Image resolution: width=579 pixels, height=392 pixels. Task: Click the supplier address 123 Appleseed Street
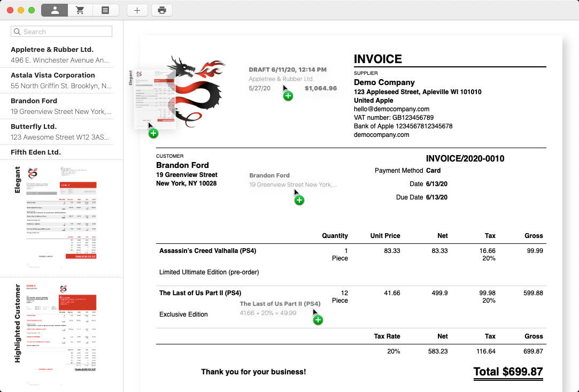coord(417,92)
